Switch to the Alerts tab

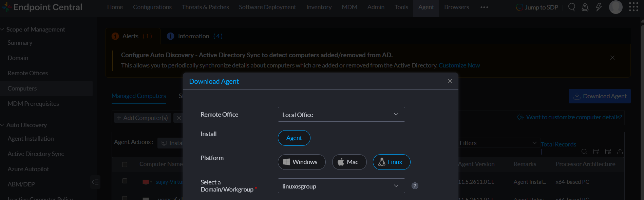click(133, 36)
